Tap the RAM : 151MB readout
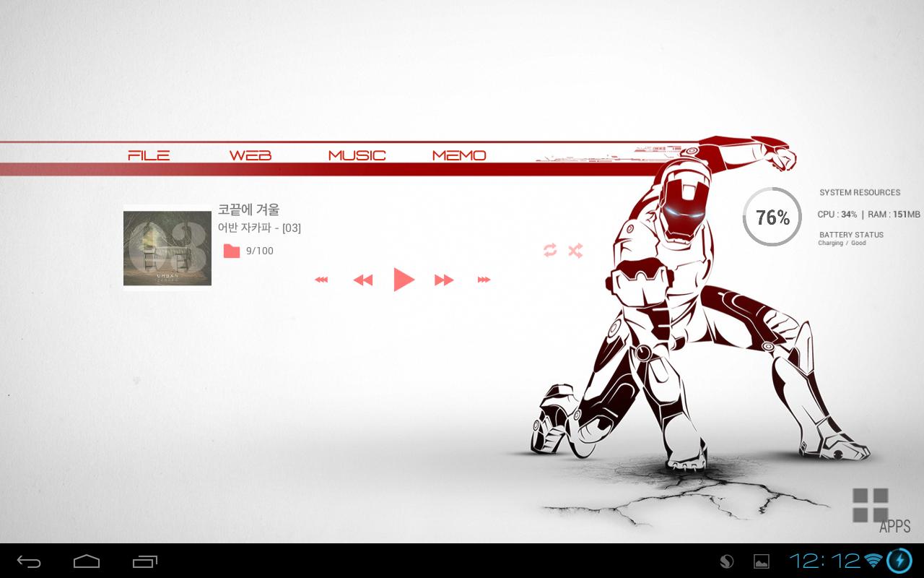Image resolution: width=924 pixels, height=578 pixels. pyautogui.click(x=894, y=215)
